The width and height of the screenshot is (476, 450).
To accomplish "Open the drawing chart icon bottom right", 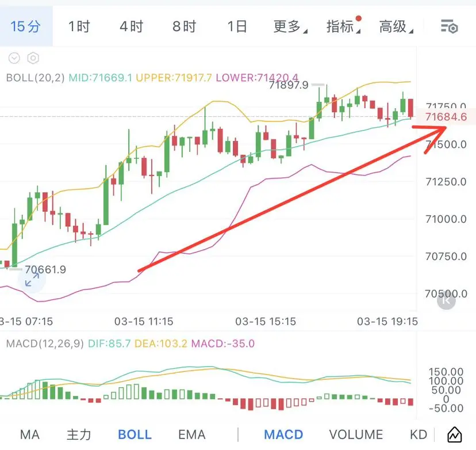I will point(455,434).
